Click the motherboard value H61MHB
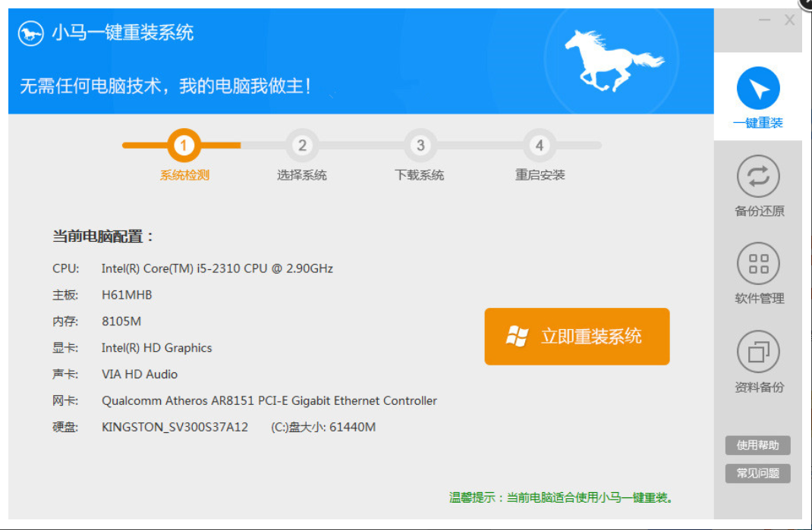 [x=127, y=295]
